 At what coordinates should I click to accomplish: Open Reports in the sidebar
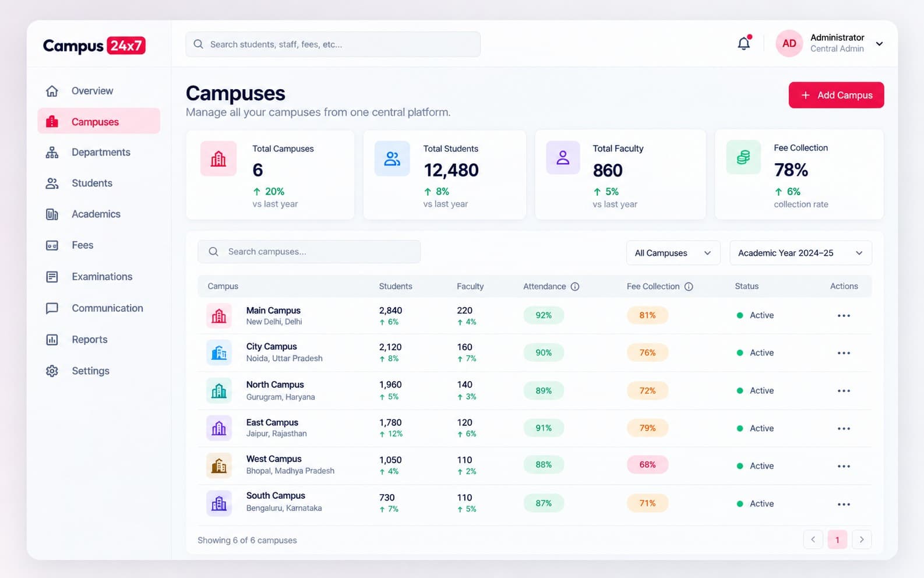click(98, 340)
